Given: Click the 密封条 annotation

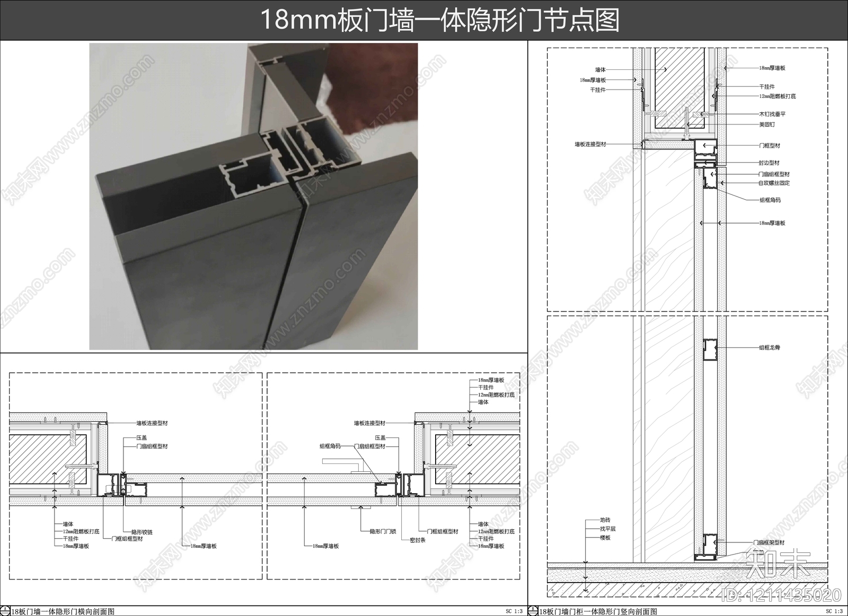Looking at the screenshot, I should click(418, 540).
